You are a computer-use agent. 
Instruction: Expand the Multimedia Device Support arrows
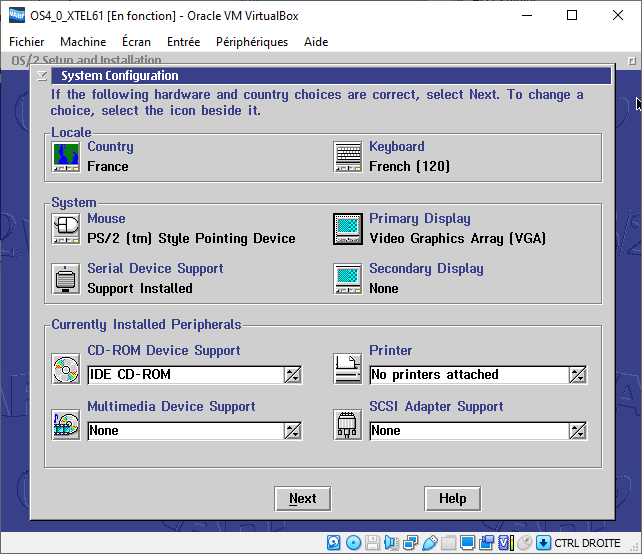292,431
